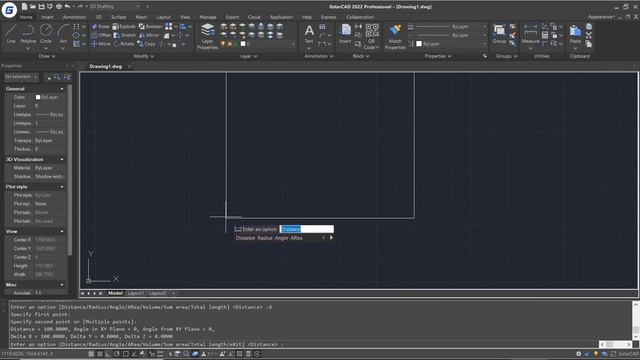Screen dimensions: 640x360
Task: Collapse the General properties section
Action: [x=62, y=89]
